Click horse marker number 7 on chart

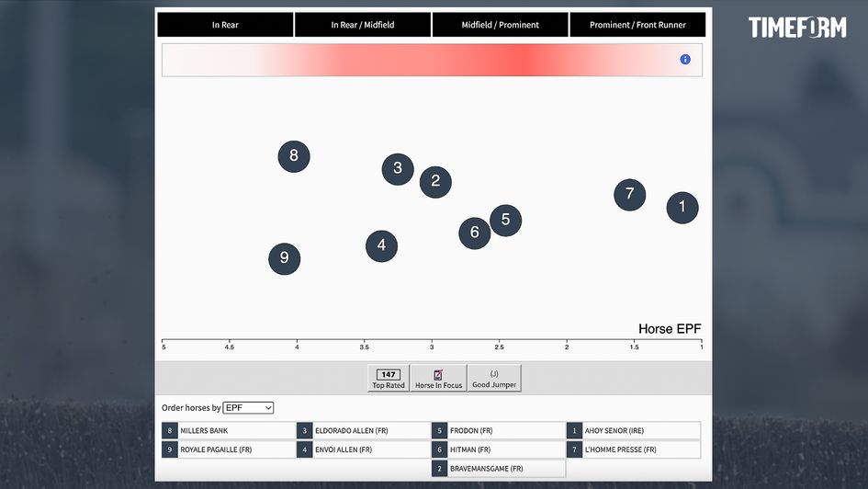click(x=629, y=194)
